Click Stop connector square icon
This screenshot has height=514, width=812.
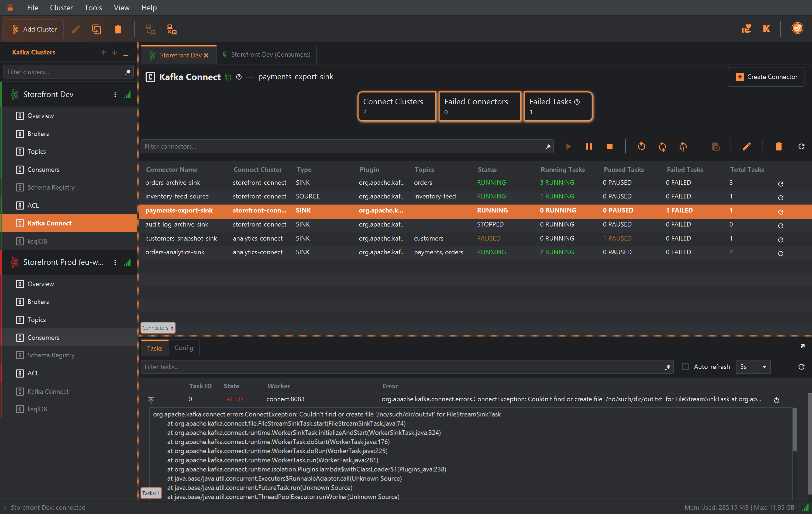(610, 146)
